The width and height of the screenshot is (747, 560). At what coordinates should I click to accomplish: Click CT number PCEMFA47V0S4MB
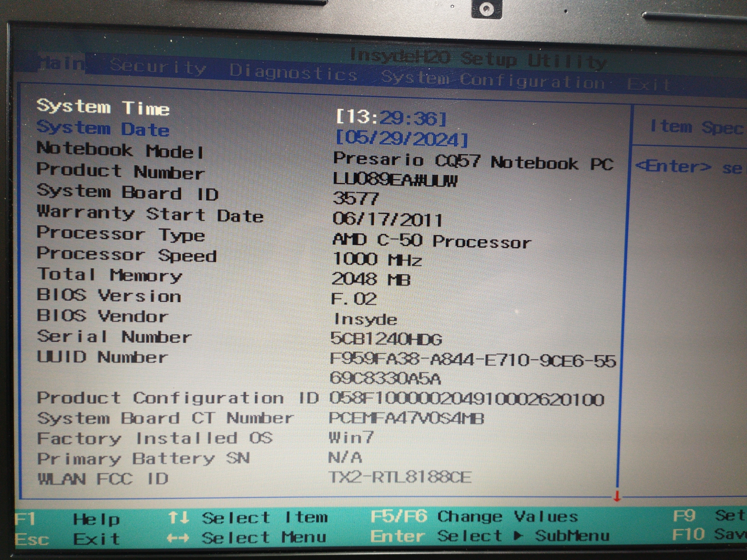click(x=407, y=418)
